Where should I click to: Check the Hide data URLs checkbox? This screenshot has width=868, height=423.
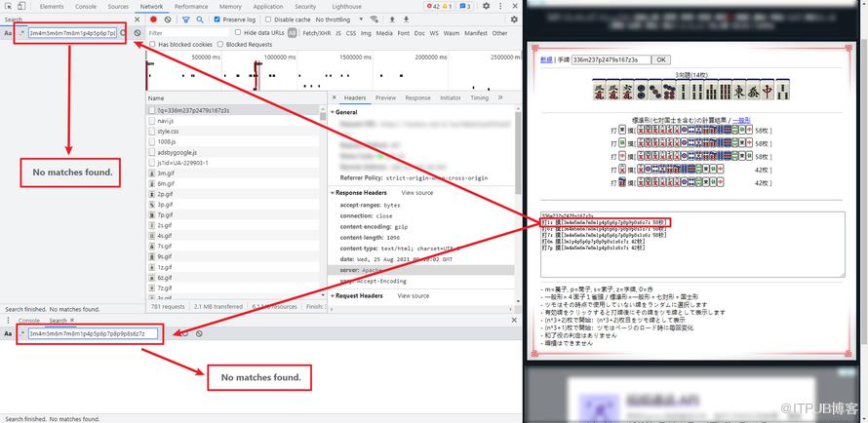tap(238, 32)
